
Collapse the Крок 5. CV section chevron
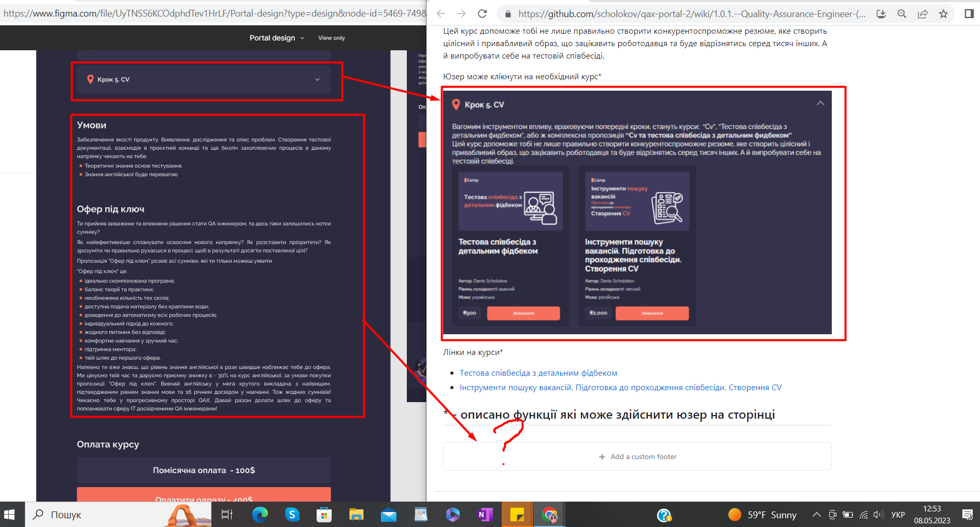[820, 104]
